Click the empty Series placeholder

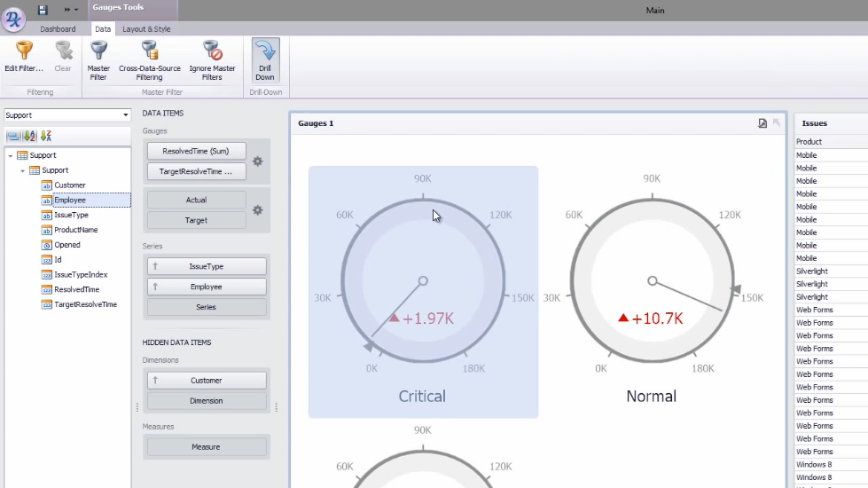(x=207, y=307)
